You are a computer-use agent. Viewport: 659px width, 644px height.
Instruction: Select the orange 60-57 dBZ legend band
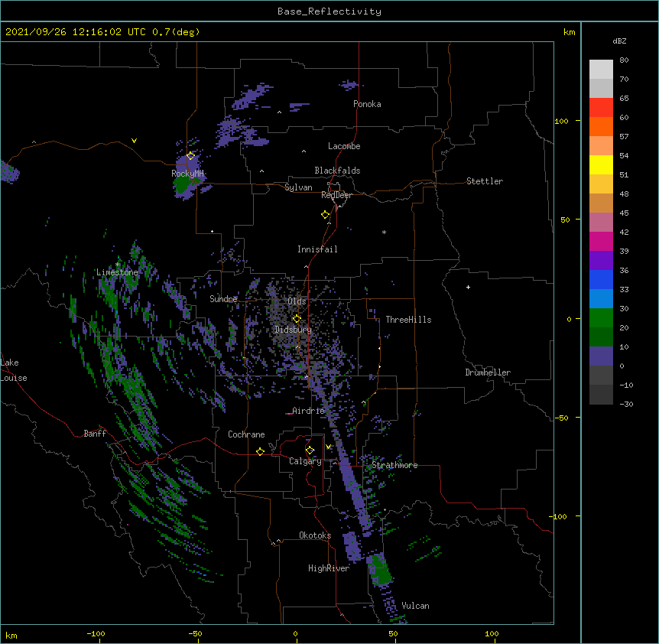click(601, 126)
